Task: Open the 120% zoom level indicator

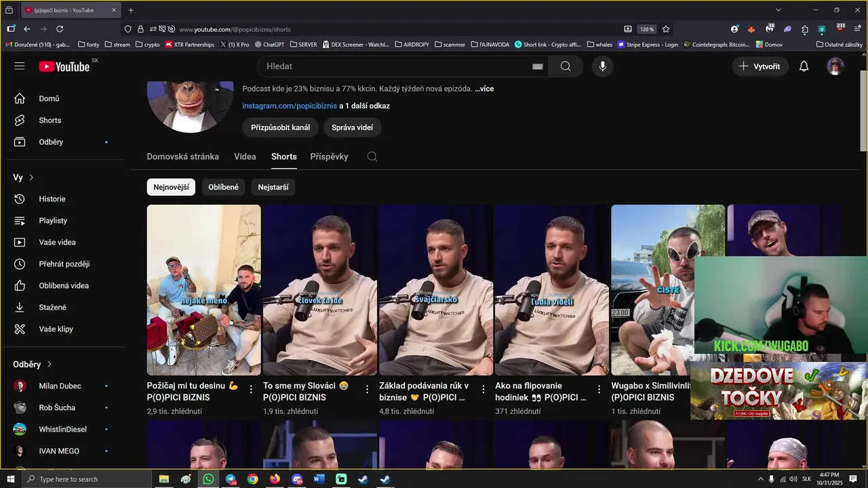Action: coord(647,29)
